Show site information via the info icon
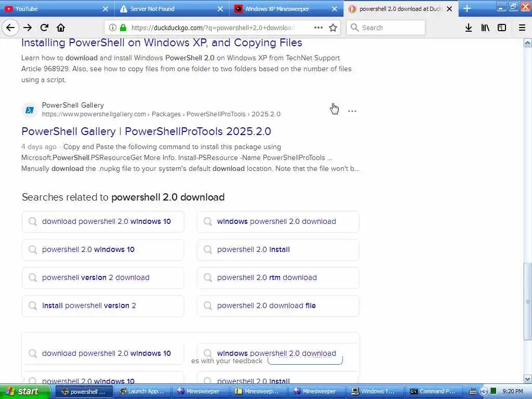Screen dimensions: 532x399 [x=113, y=28]
